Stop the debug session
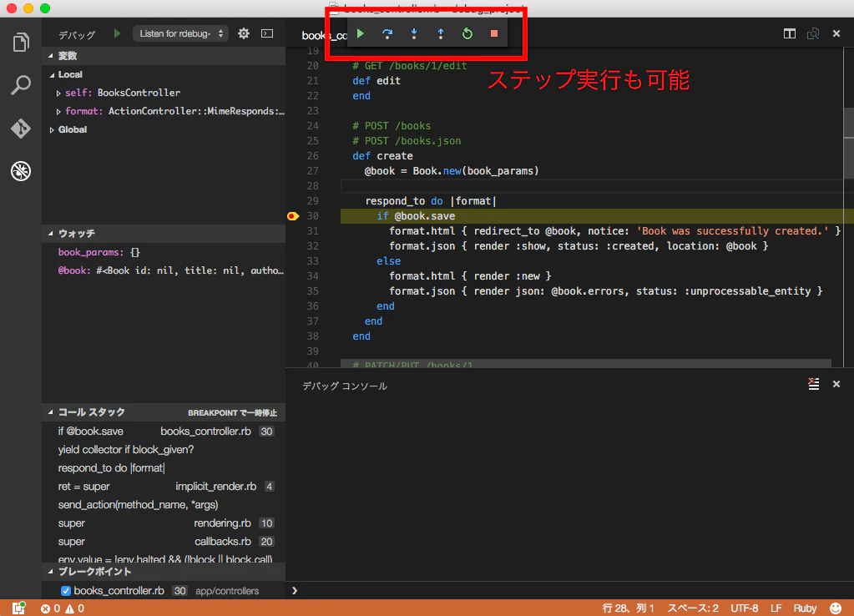The height and width of the screenshot is (616, 854). coord(494,33)
